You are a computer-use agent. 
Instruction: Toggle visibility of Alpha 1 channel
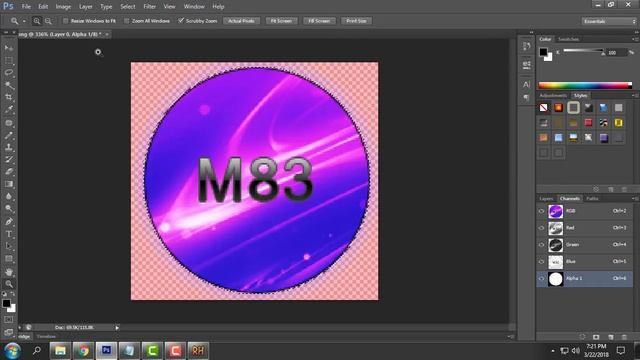coord(542,279)
